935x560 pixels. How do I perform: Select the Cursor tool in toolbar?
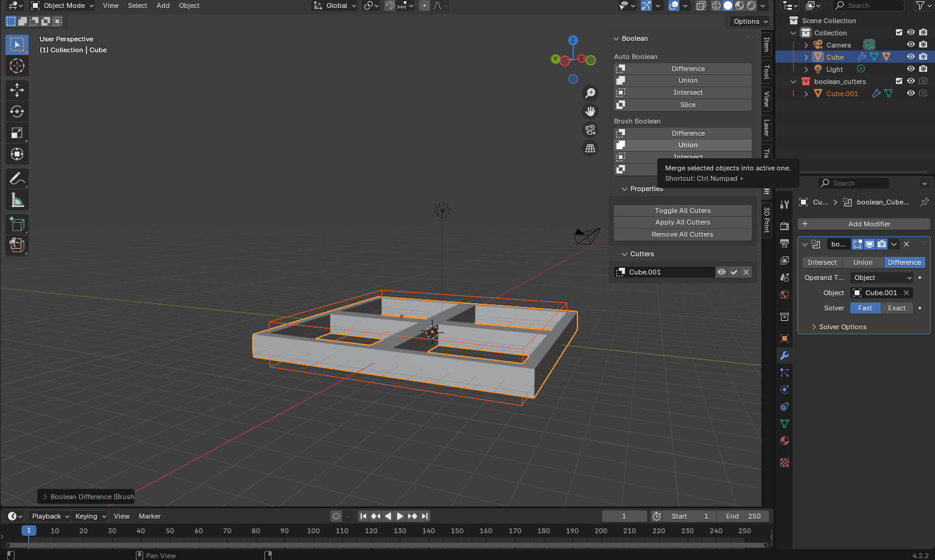coord(17,66)
